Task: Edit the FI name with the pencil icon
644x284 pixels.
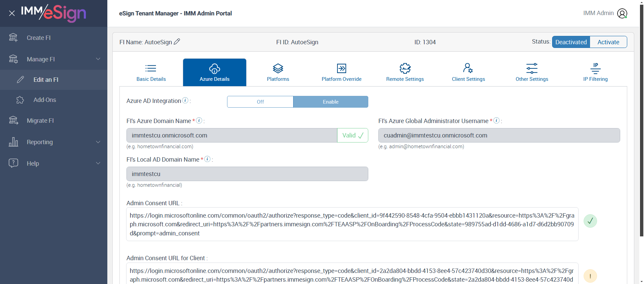Action: (177, 42)
